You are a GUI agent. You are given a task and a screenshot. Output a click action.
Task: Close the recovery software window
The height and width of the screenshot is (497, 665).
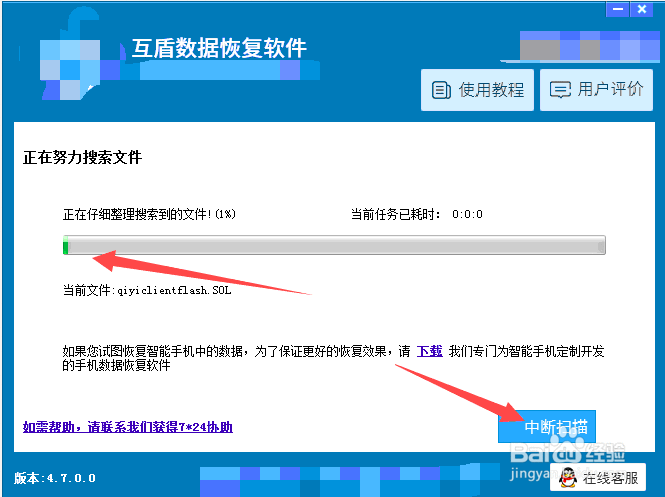642,9
